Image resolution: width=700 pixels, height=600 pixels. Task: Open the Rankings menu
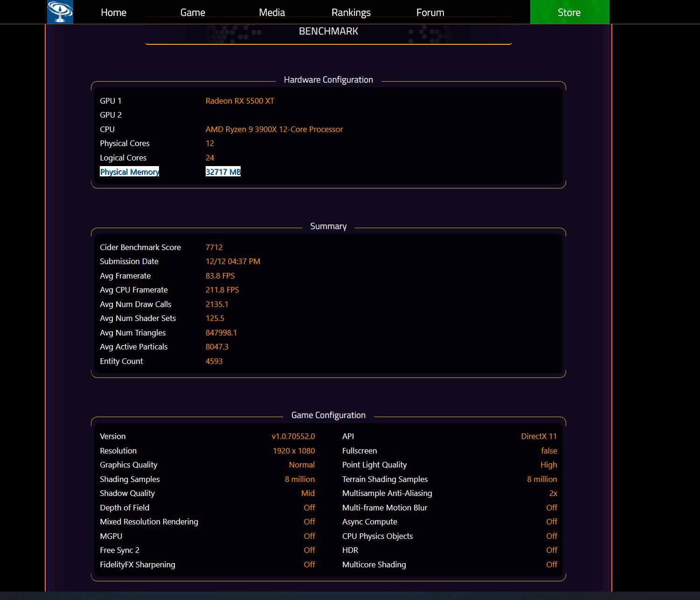(x=351, y=13)
